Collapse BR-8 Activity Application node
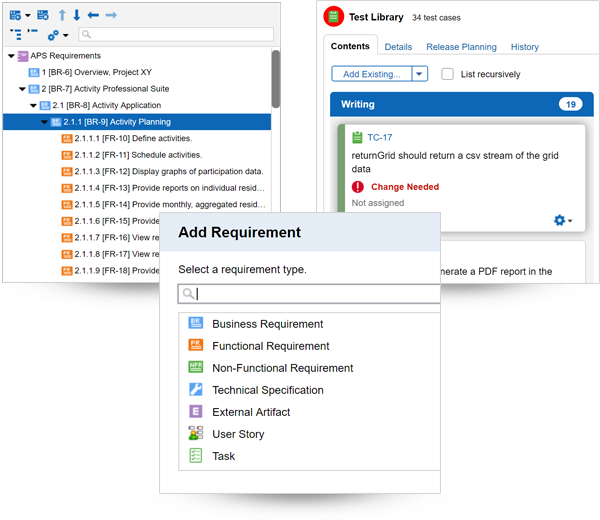This screenshot has width=600, height=520. pyautogui.click(x=33, y=106)
